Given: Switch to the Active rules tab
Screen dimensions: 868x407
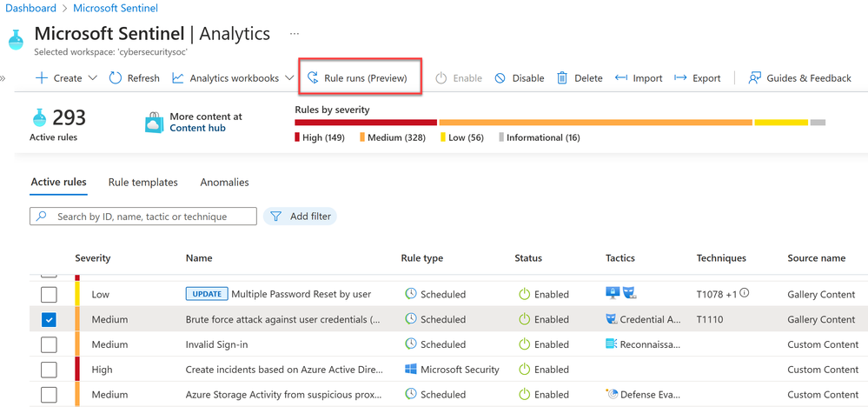Looking at the screenshot, I should (x=59, y=182).
